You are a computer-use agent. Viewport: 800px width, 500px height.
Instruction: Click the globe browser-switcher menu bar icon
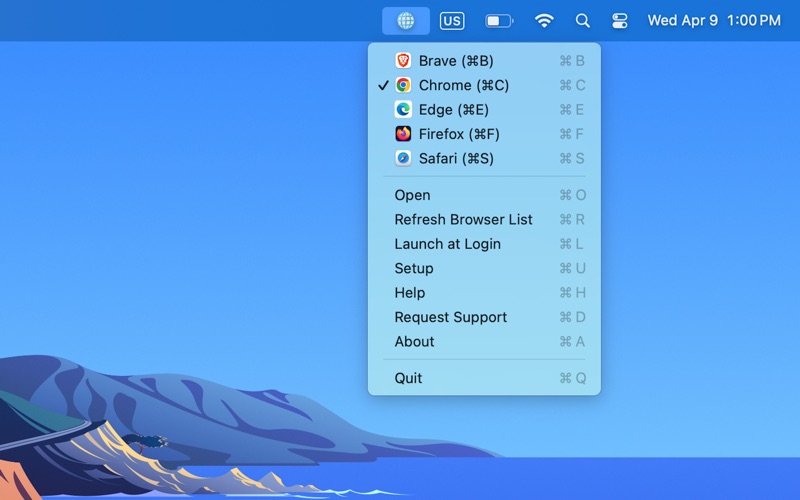coord(405,20)
